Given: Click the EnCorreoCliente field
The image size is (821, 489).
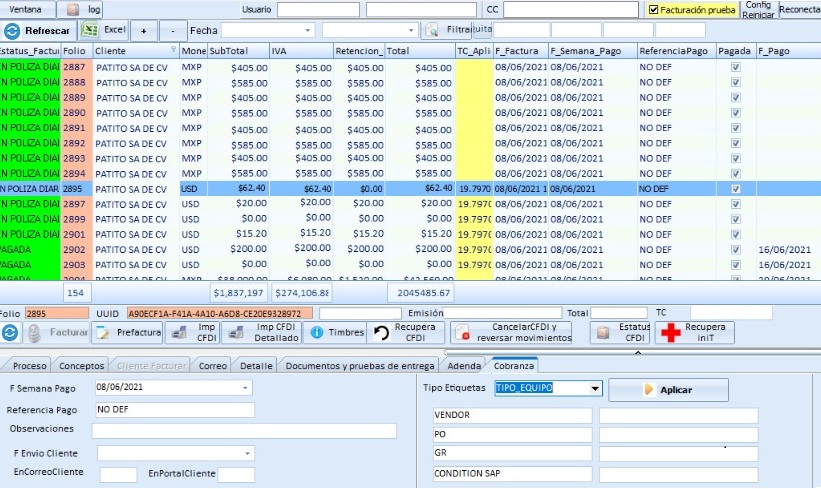Looking at the screenshot, I should pos(118,474).
